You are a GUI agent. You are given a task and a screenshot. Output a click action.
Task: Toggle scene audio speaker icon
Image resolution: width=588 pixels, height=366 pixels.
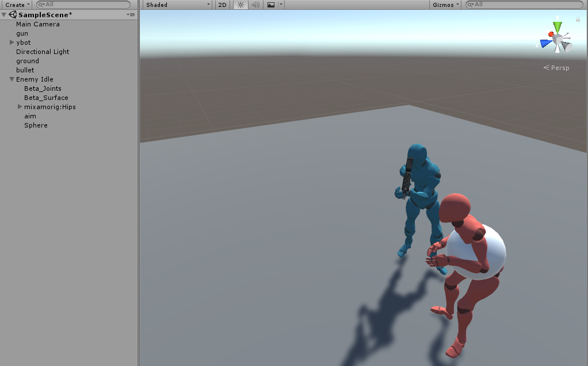click(x=255, y=5)
